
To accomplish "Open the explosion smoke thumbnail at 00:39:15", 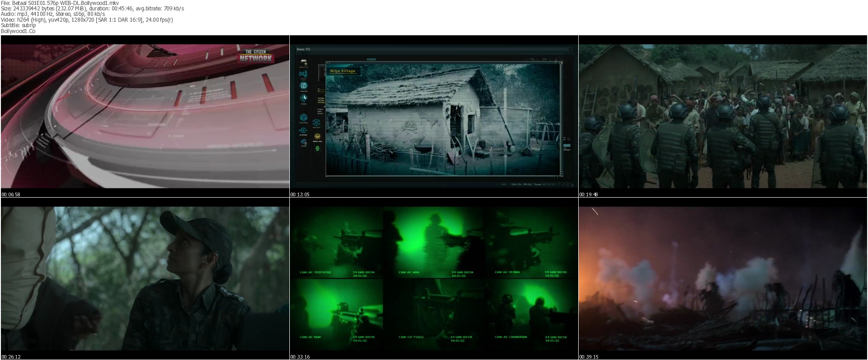I will pos(723,279).
